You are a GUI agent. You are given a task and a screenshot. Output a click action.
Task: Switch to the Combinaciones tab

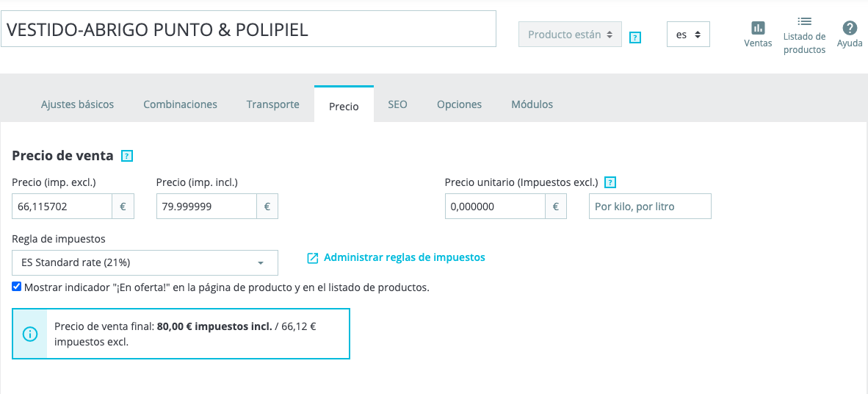pos(180,104)
